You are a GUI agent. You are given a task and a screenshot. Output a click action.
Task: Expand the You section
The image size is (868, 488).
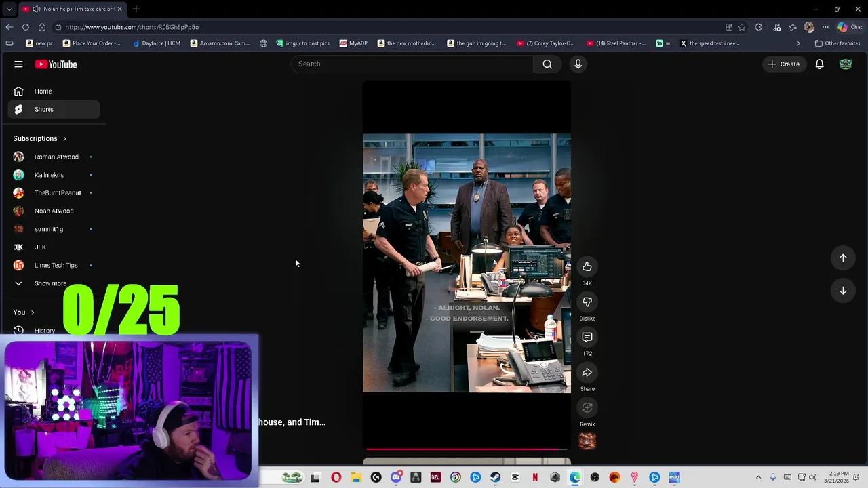[x=24, y=312]
